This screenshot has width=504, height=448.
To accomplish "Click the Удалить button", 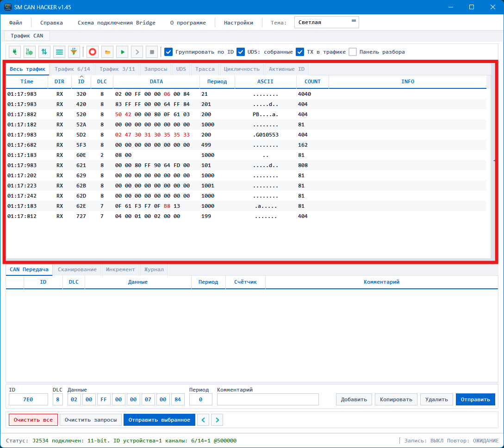I will [436, 399].
